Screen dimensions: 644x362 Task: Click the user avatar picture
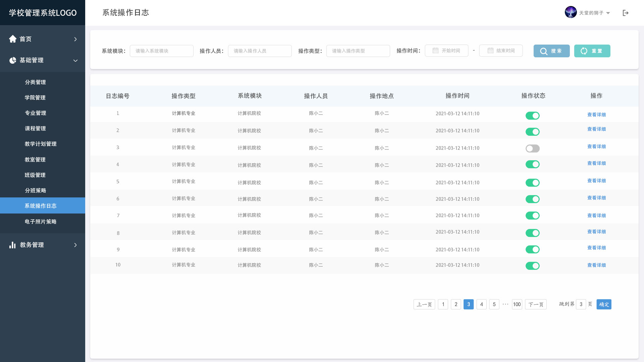click(571, 12)
